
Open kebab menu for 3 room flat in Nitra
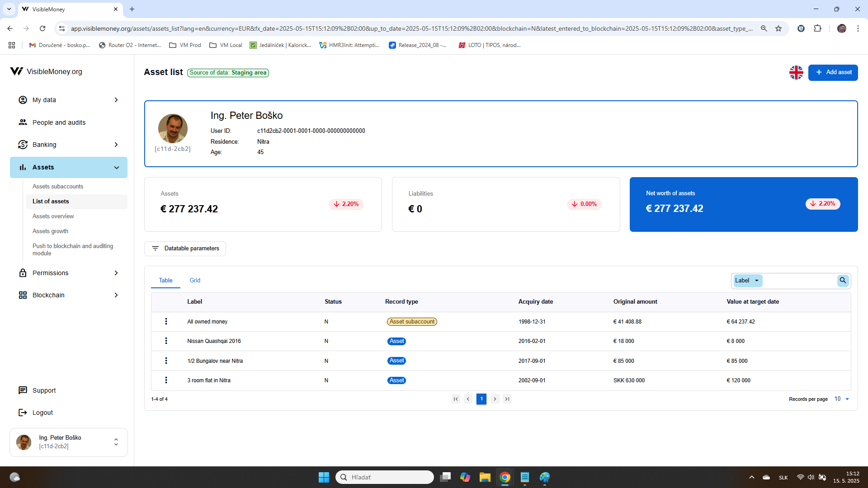point(166,380)
